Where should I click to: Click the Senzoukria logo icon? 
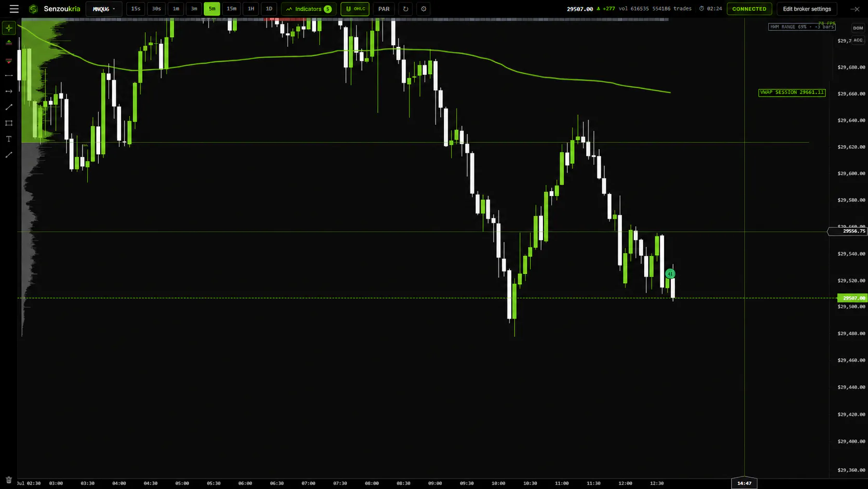pos(33,9)
